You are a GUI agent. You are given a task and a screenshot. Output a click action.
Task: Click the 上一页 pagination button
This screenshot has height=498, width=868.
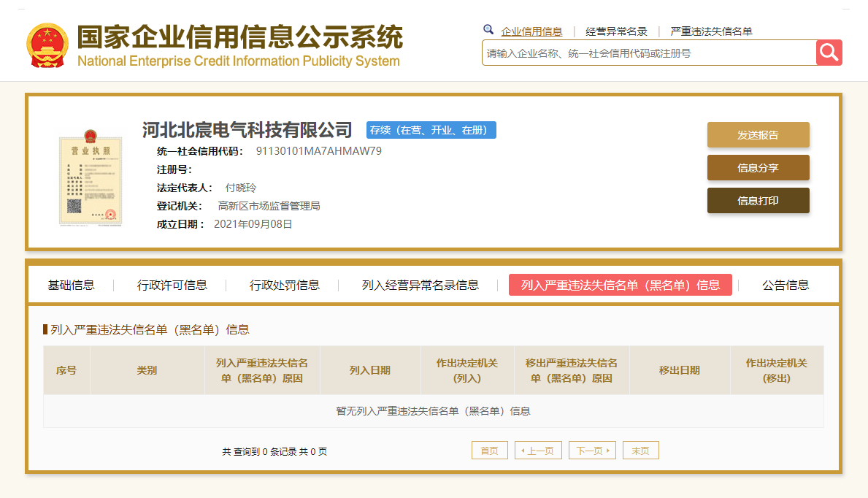tap(538, 451)
